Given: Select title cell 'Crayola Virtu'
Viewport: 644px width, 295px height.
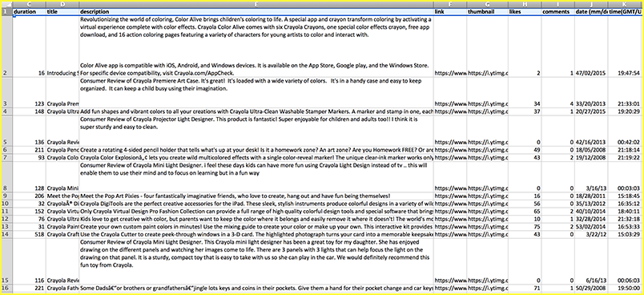Looking at the screenshot, I should pyautogui.click(x=62, y=211).
